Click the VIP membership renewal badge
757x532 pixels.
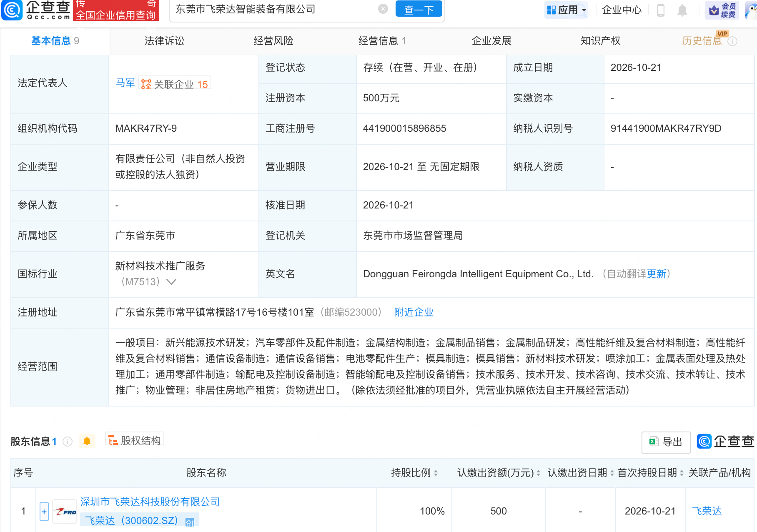(x=722, y=10)
